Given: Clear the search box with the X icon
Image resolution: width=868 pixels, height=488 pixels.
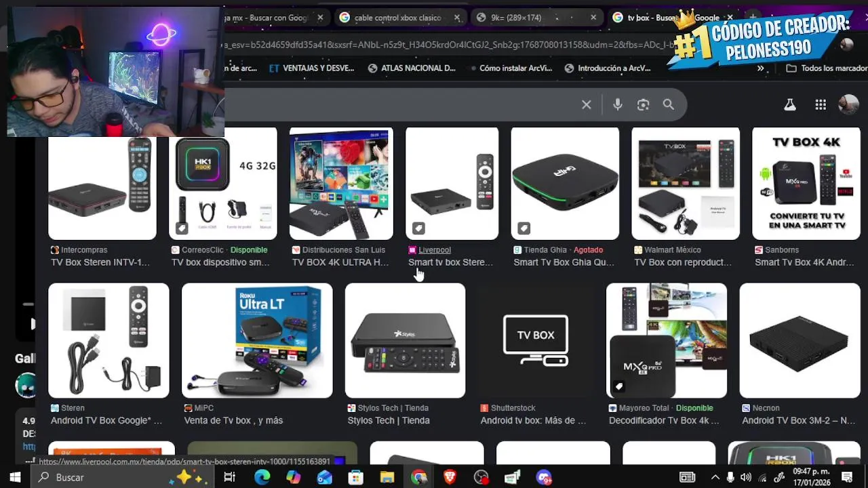Looking at the screenshot, I should (587, 104).
